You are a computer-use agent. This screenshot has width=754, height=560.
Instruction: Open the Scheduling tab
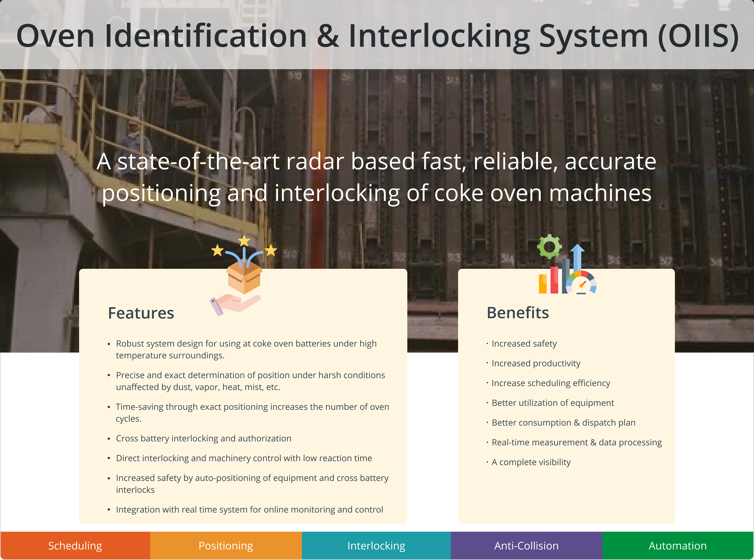pyautogui.click(x=75, y=546)
